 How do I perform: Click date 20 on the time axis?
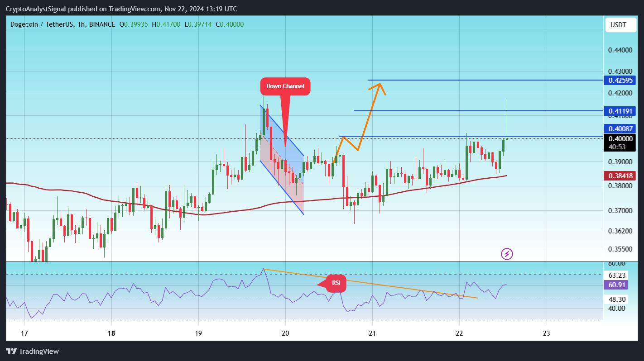[x=285, y=333]
